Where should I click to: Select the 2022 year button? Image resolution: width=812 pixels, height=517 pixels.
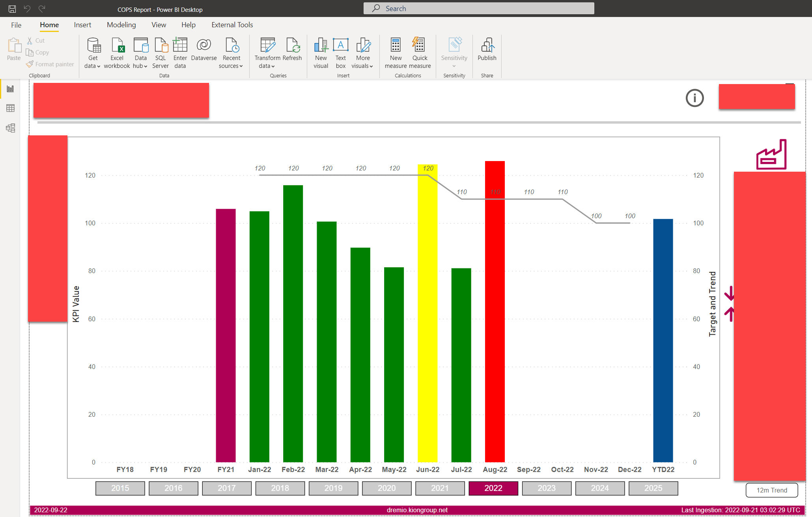493,488
